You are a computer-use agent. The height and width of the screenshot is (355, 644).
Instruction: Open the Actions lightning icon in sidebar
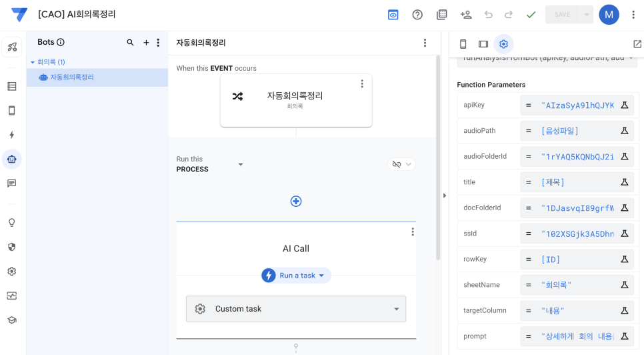pos(12,135)
